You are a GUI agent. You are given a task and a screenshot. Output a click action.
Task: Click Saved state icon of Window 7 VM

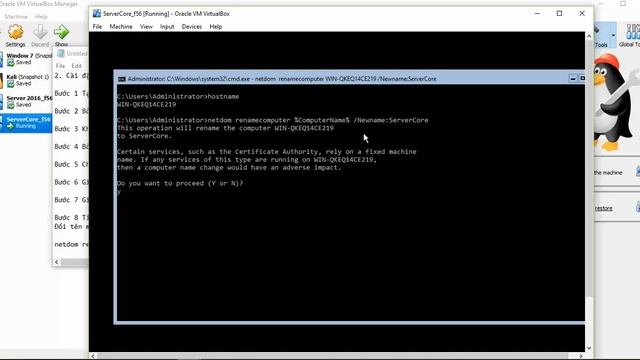point(11,62)
